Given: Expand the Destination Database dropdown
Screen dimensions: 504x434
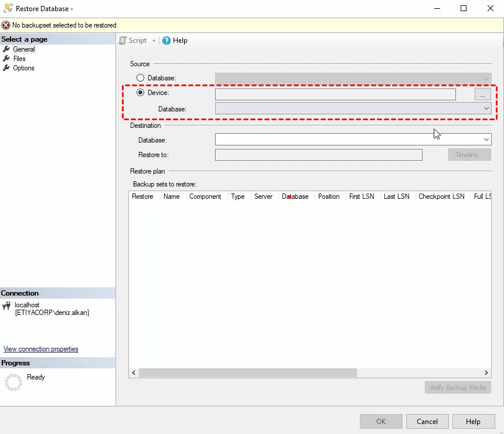Looking at the screenshot, I should [x=486, y=140].
